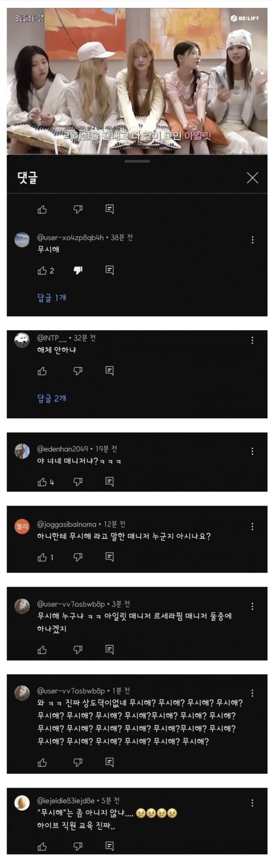The width and height of the screenshot is (274, 868).
Task: Reply to edenhan2049's comment
Action: click(110, 481)
